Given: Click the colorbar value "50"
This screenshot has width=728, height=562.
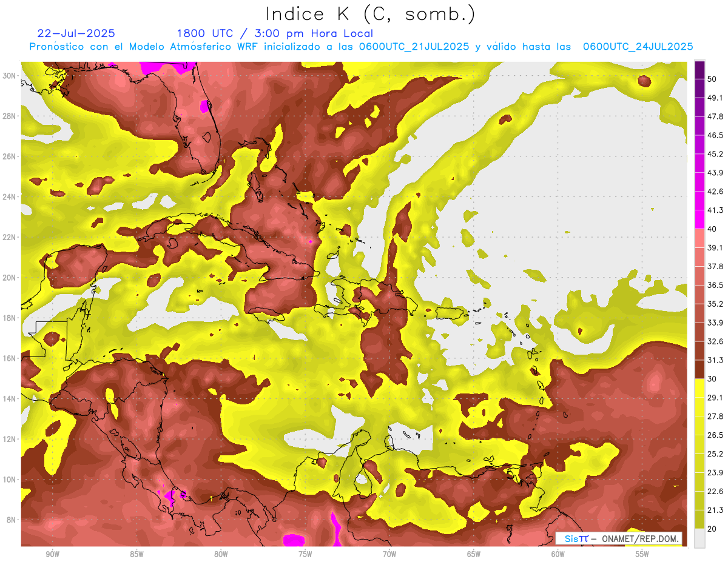Looking at the screenshot, I should tap(712, 79).
